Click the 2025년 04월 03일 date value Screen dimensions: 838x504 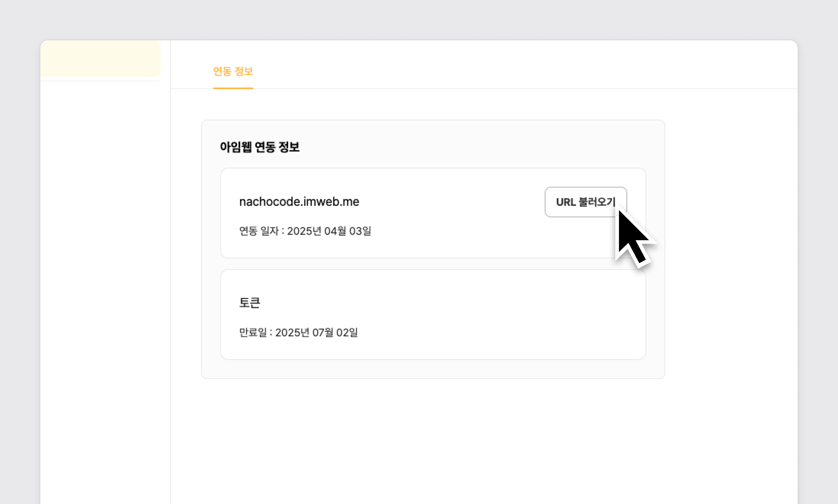tap(329, 231)
